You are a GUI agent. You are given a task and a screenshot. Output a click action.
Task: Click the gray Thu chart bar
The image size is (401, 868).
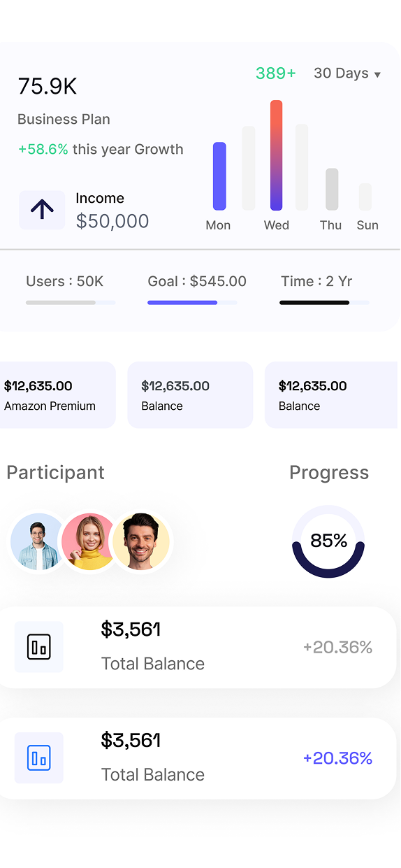tap(332, 189)
